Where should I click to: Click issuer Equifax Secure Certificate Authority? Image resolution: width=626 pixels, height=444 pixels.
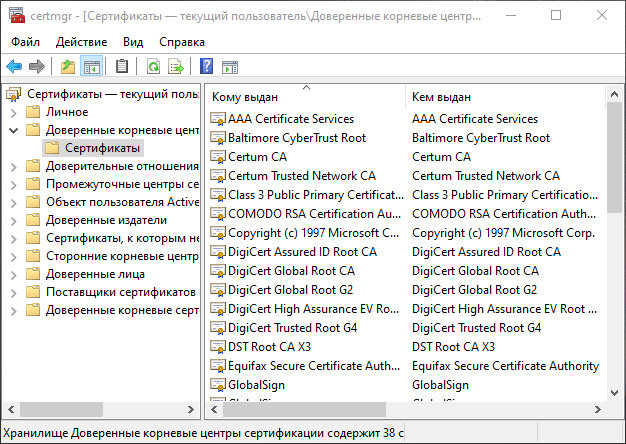pos(505,366)
